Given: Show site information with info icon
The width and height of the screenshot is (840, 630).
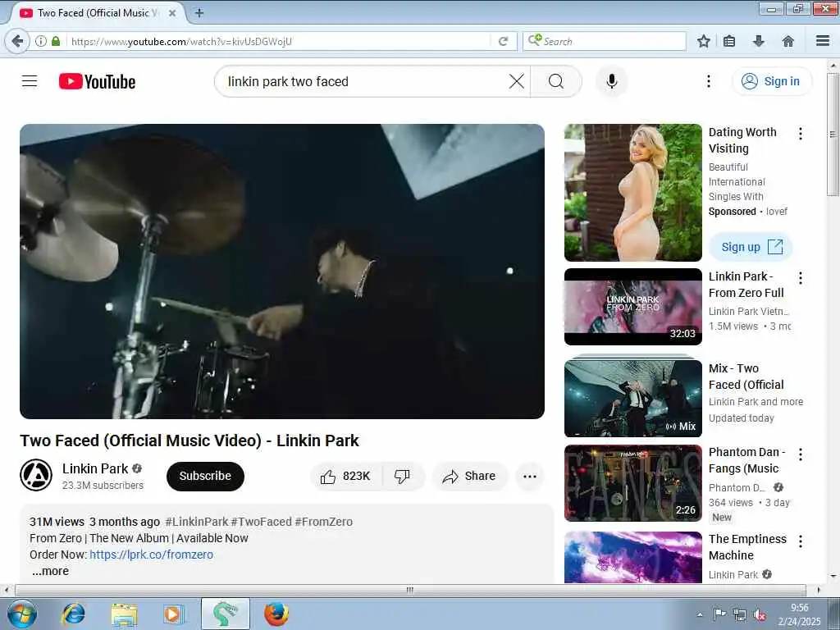Looking at the screenshot, I should click(x=41, y=41).
